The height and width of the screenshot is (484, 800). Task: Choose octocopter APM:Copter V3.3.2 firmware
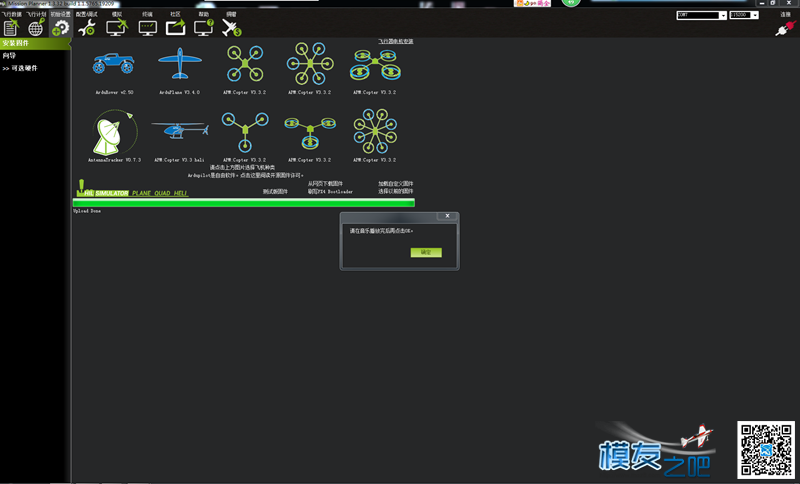pyautogui.click(x=375, y=131)
